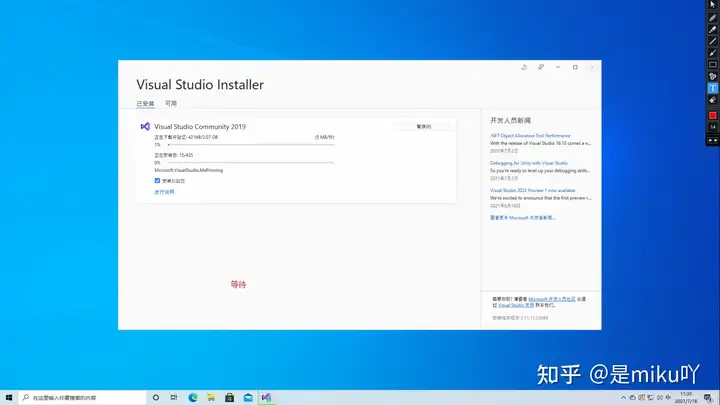720x405 pixels.
Task: Minimize the Visual Studio Installer window
Action: [558, 67]
